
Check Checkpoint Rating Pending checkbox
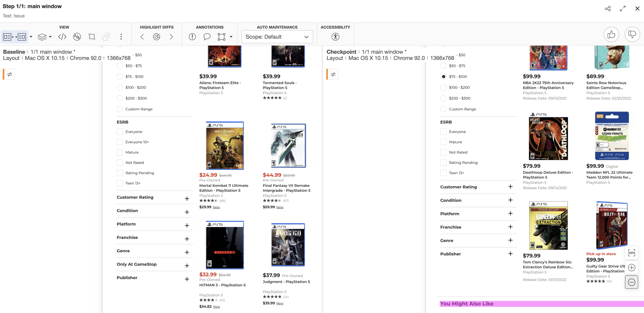pyautogui.click(x=443, y=162)
